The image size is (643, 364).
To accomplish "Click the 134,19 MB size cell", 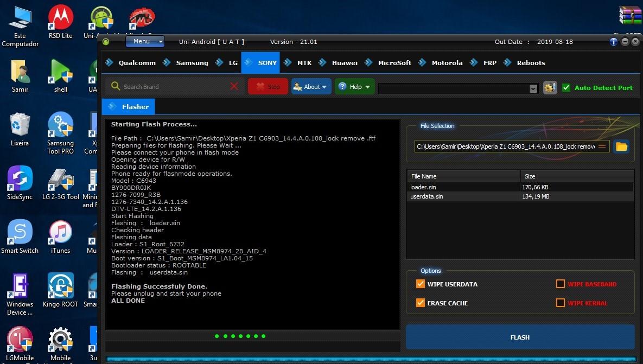I will [536, 196].
